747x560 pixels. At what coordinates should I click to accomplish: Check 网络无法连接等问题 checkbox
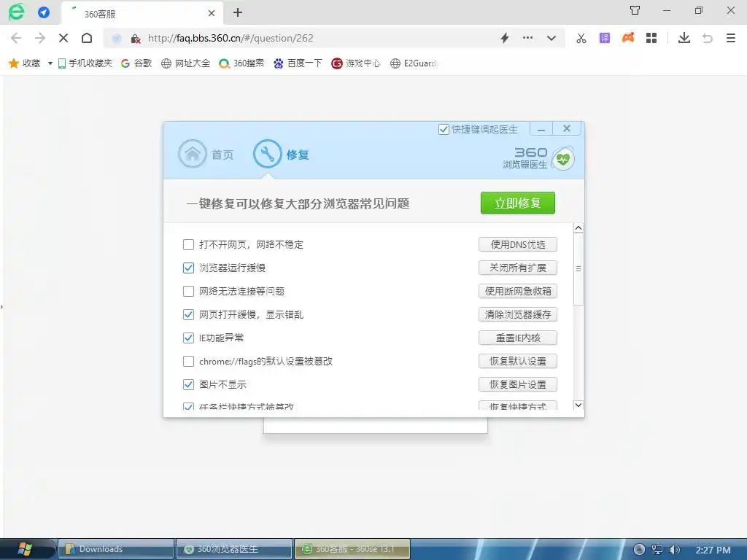coord(189,292)
